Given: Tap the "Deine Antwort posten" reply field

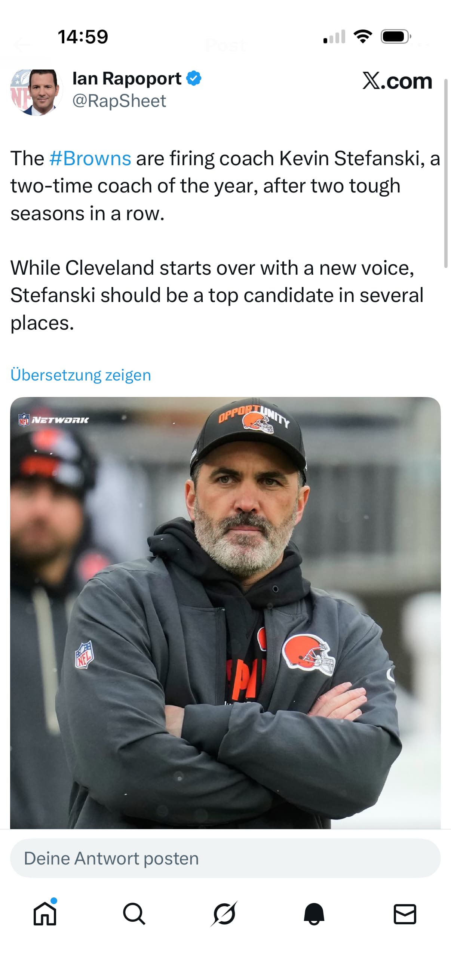Looking at the screenshot, I should 225,859.
